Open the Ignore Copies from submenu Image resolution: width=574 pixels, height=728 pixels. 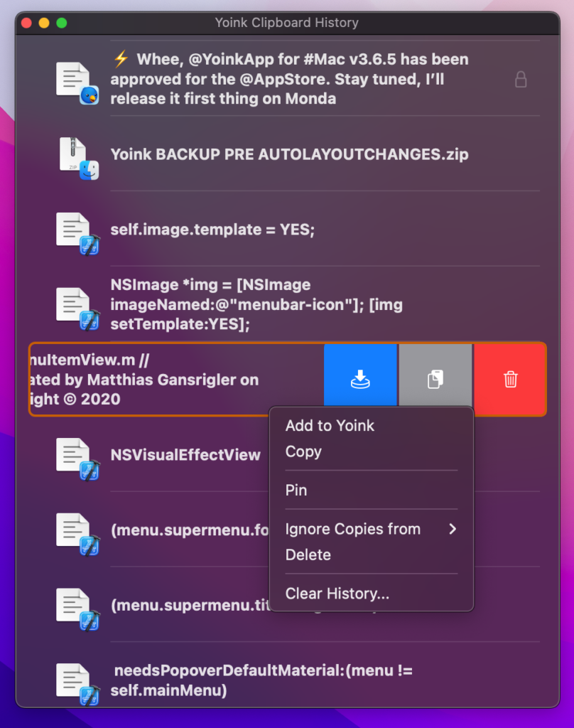[x=372, y=529]
